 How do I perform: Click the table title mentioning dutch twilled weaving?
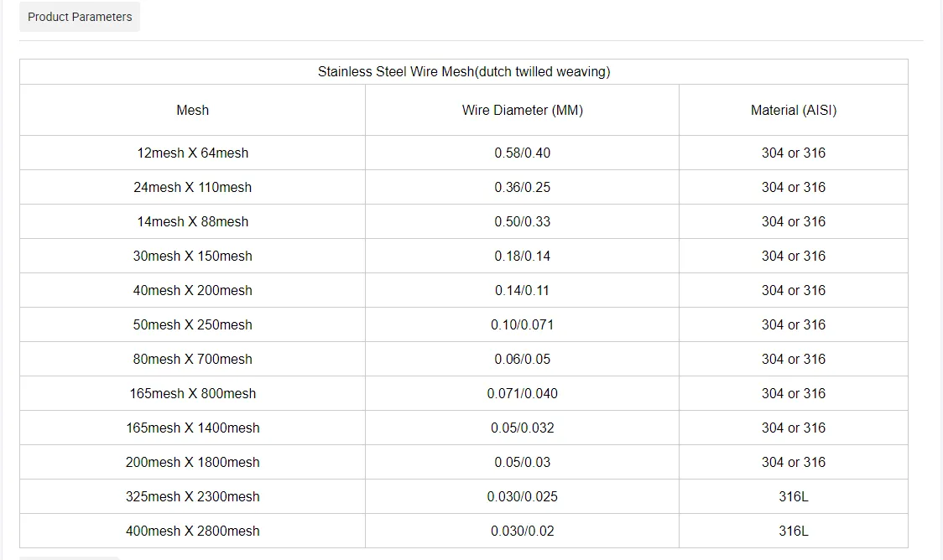pos(464,72)
